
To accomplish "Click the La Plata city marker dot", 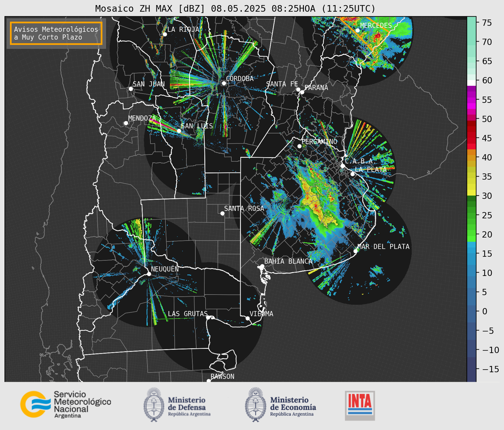I will [x=353, y=174].
